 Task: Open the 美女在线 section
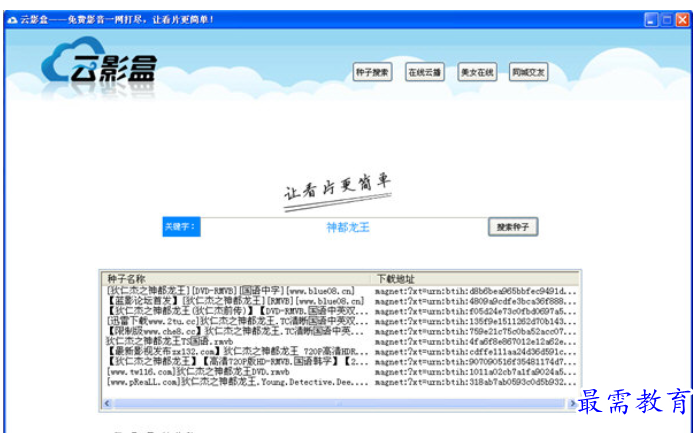[477, 72]
